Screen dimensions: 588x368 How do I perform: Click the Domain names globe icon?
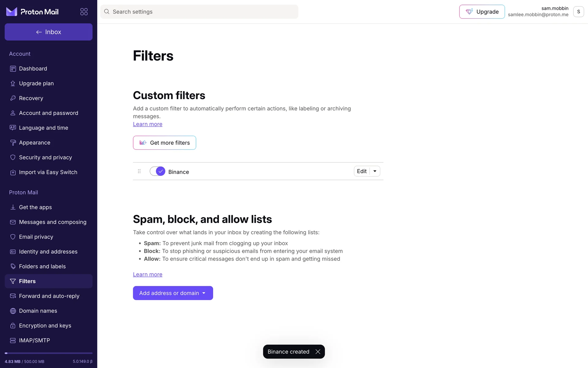[13, 311]
